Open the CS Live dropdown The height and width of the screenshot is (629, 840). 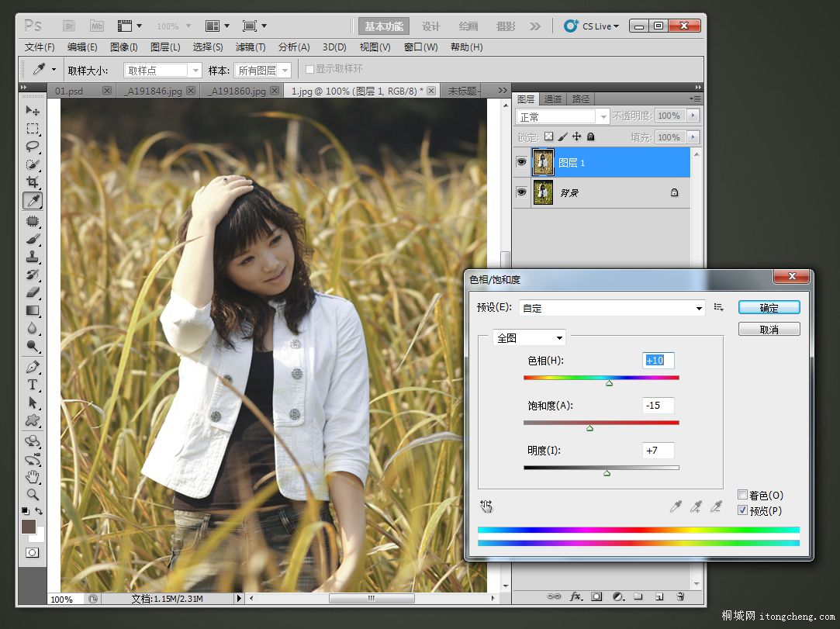[x=592, y=26]
